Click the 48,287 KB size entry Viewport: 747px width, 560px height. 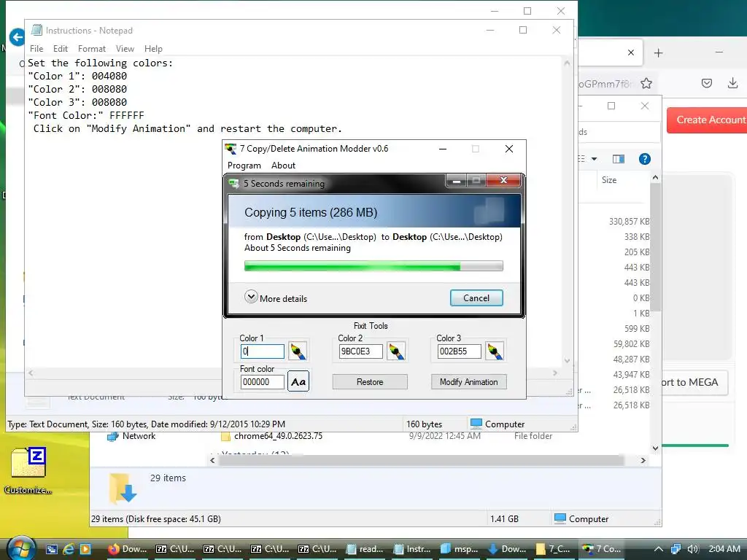631,359
